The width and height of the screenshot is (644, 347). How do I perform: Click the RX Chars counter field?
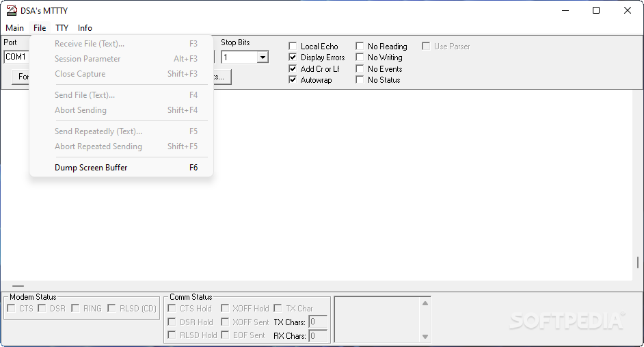point(318,336)
